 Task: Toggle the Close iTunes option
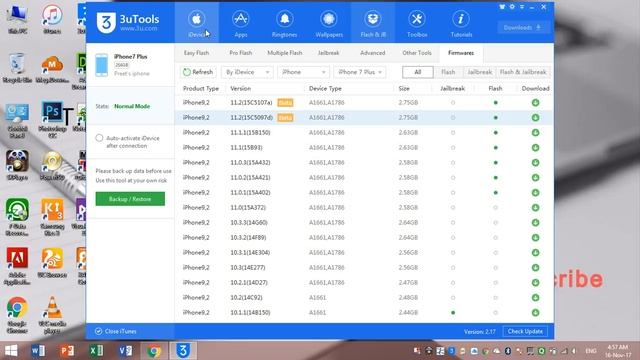tap(98, 331)
